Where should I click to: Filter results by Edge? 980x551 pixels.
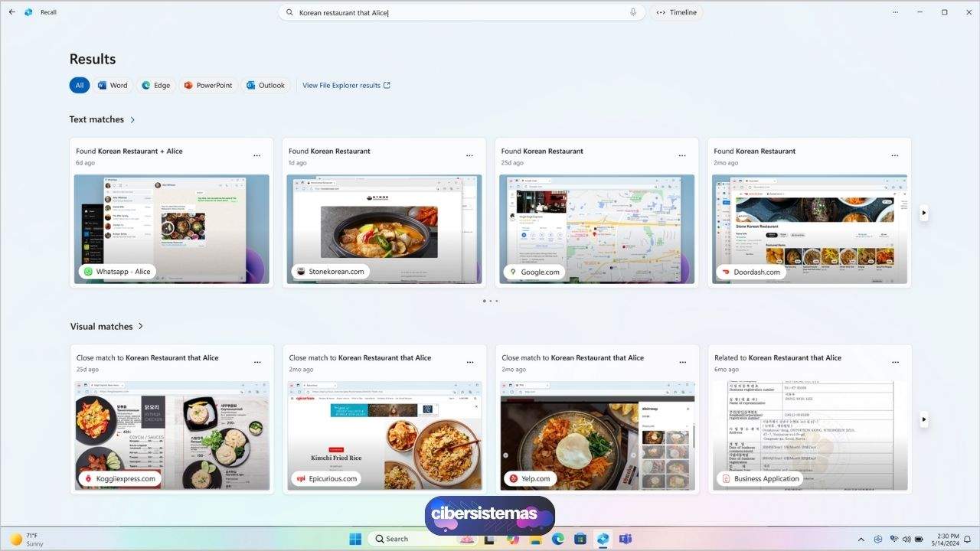pos(156,86)
